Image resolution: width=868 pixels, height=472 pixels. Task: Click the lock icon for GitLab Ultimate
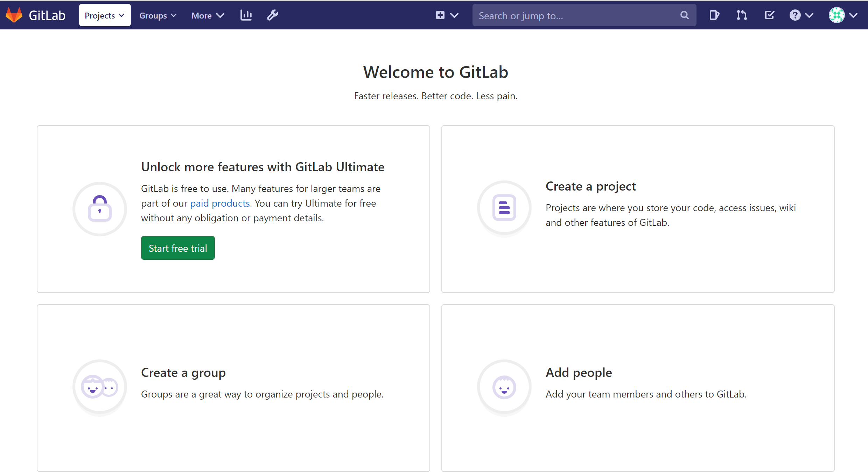coord(100,209)
